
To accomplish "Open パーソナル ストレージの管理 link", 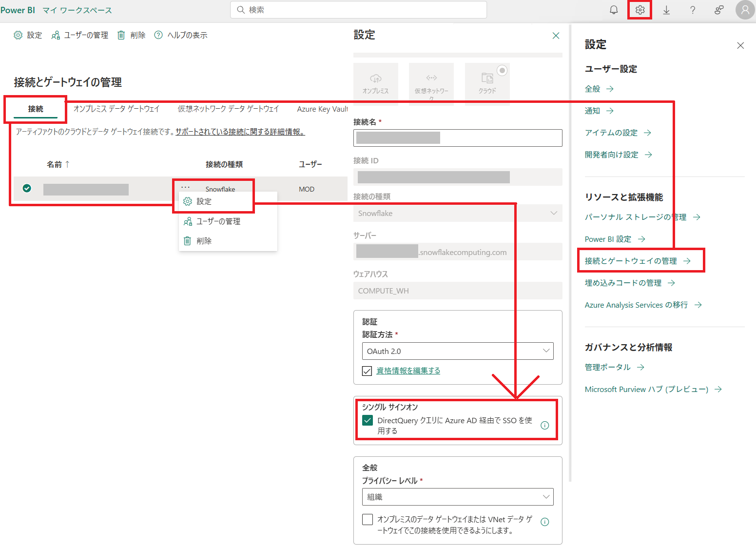I will click(642, 217).
